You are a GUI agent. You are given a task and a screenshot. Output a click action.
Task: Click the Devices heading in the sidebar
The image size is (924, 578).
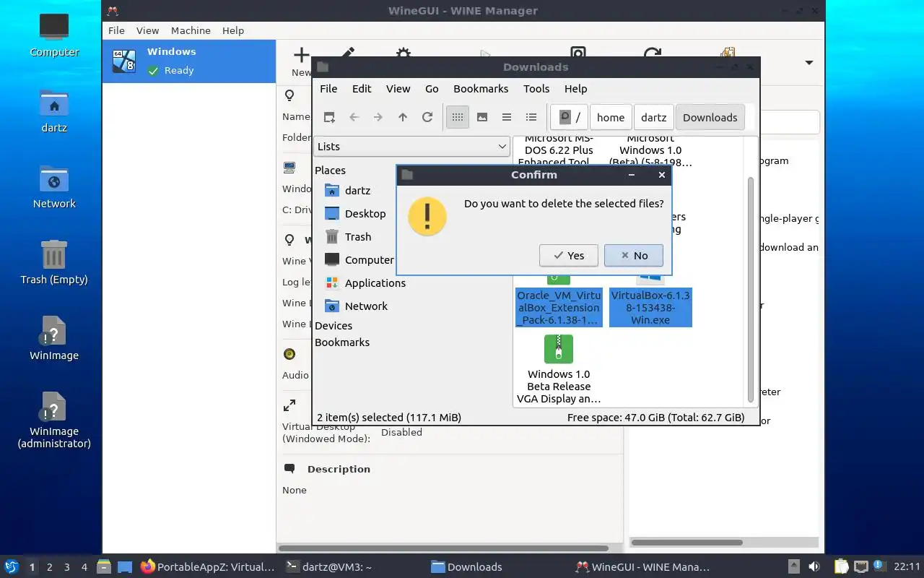pos(334,326)
